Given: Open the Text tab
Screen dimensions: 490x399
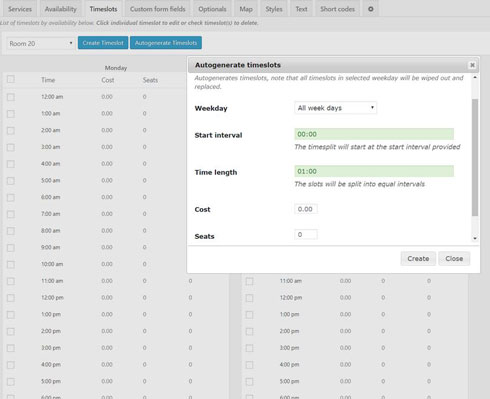Looking at the screenshot, I should click(x=301, y=9).
